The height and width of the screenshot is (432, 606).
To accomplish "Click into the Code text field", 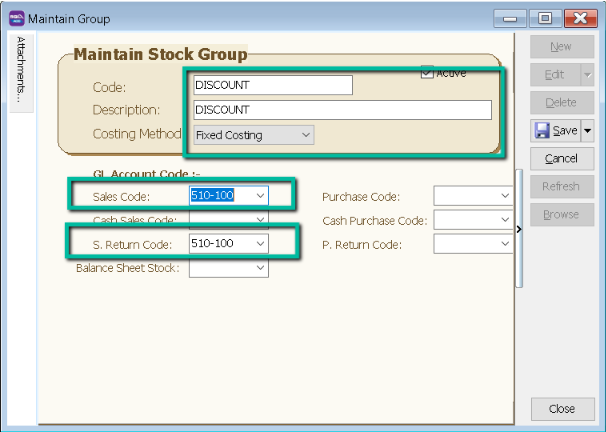I will [272, 86].
